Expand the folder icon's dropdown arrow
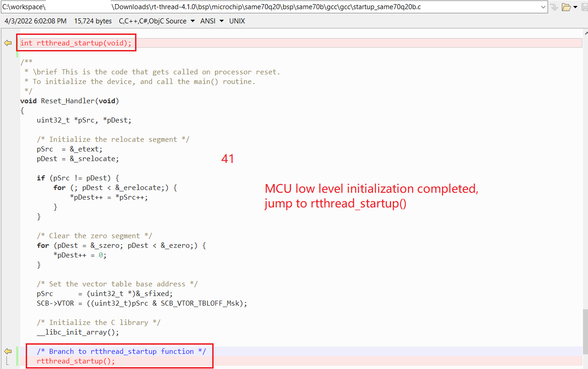Screen dimensions: 588x369 click(x=575, y=7)
